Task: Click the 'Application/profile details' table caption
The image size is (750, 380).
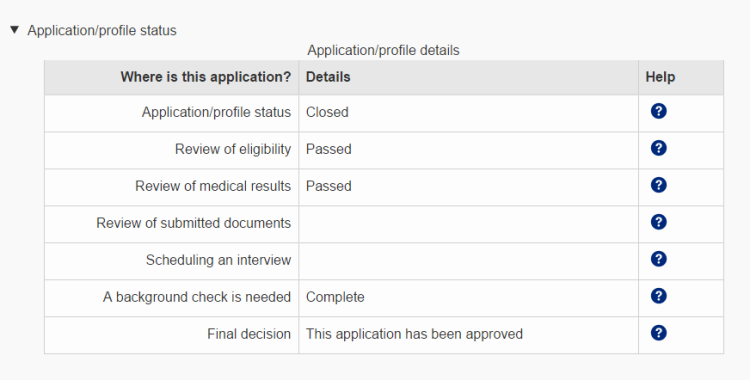Action: pos(383,50)
